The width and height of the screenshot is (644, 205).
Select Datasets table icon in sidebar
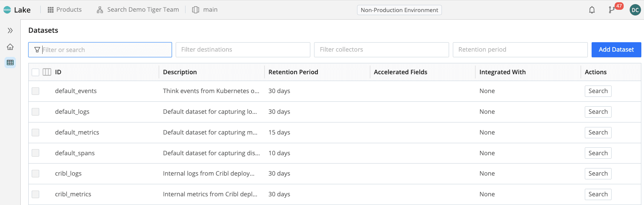pos(10,63)
